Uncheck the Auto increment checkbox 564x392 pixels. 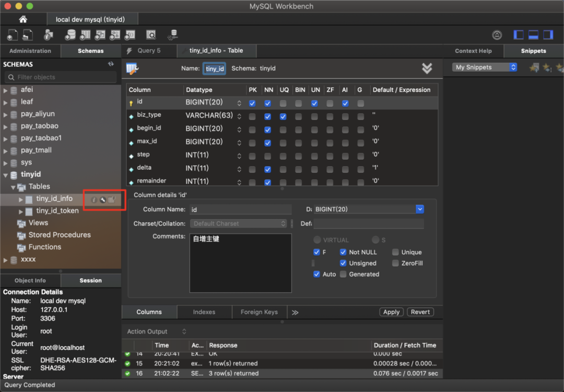316,274
